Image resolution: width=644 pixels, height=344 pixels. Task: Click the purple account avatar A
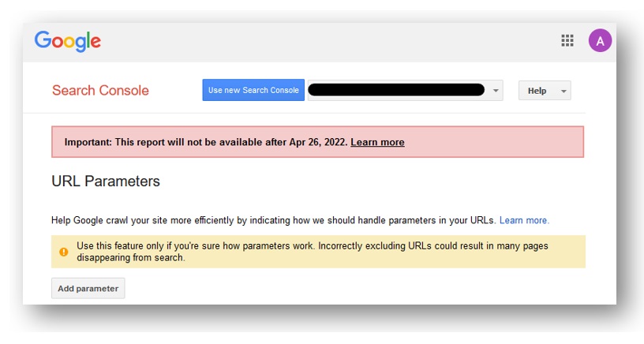[600, 41]
